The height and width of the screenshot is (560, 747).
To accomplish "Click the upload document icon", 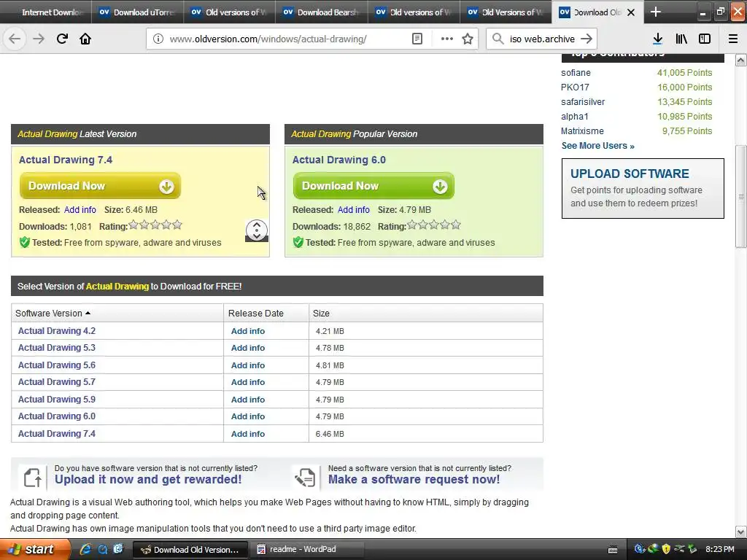I will tap(32, 477).
